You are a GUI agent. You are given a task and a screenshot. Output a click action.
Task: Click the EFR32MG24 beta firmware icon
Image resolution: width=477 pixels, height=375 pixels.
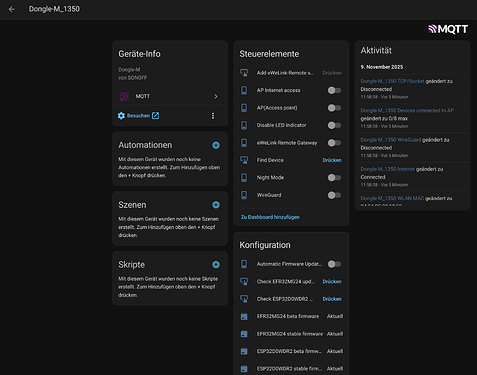(x=244, y=316)
